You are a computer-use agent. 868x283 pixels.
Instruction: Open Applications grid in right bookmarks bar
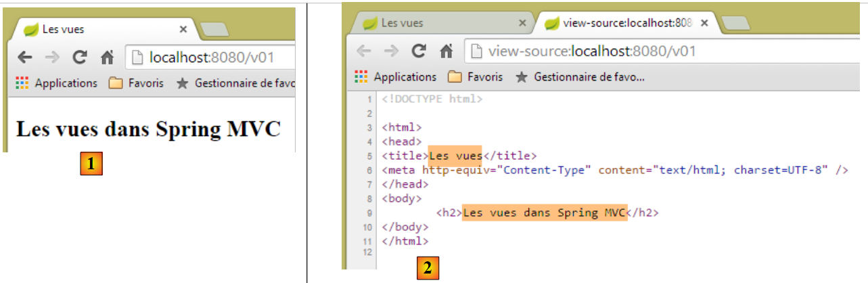tap(396, 77)
